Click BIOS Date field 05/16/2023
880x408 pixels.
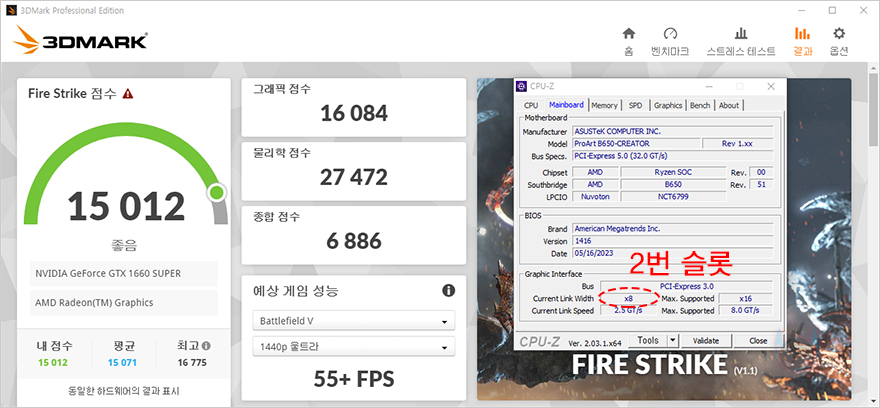672,253
